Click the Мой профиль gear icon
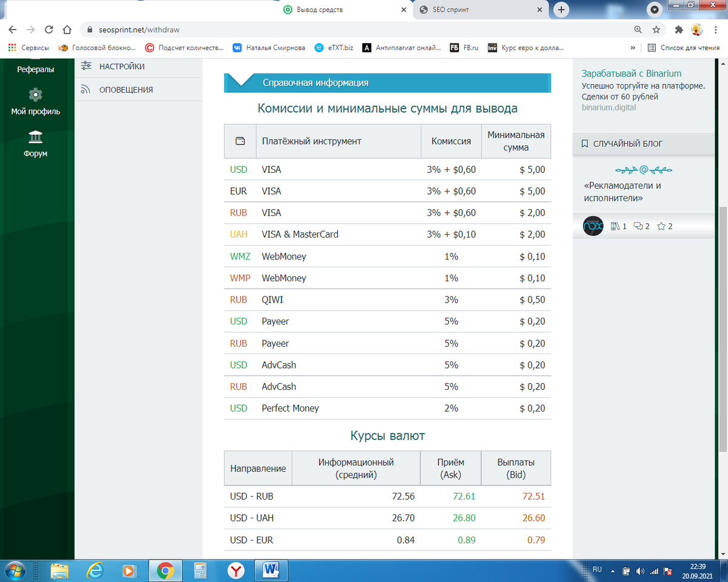728x582 pixels. pos(36,95)
